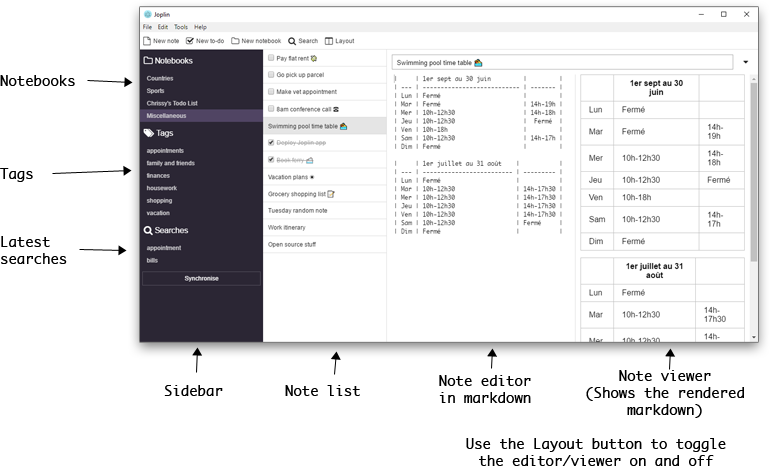The height and width of the screenshot is (466, 770).
Task: Click the New notebook folder icon
Action: coord(235,41)
